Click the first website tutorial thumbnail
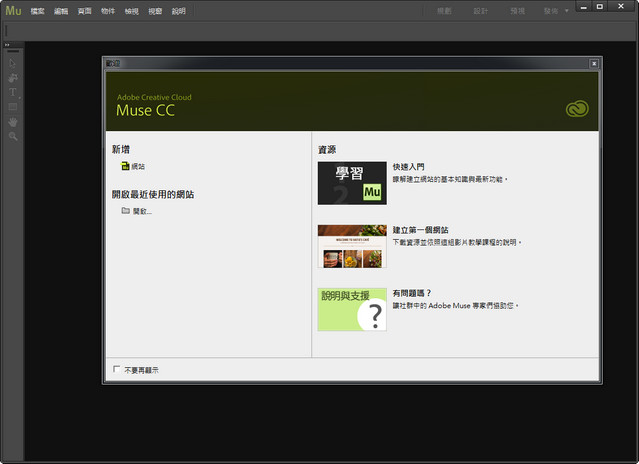This screenshot has height=464, width=639. pos(352,246)
